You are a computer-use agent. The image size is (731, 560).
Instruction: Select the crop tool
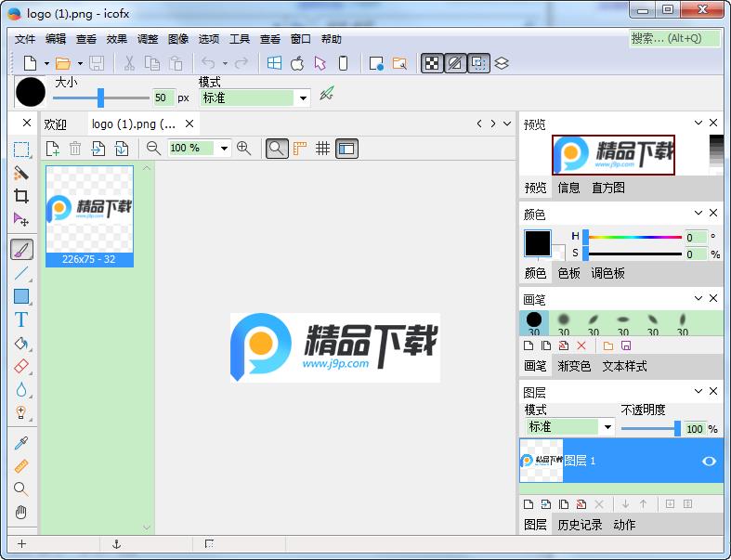click(21, 196)
